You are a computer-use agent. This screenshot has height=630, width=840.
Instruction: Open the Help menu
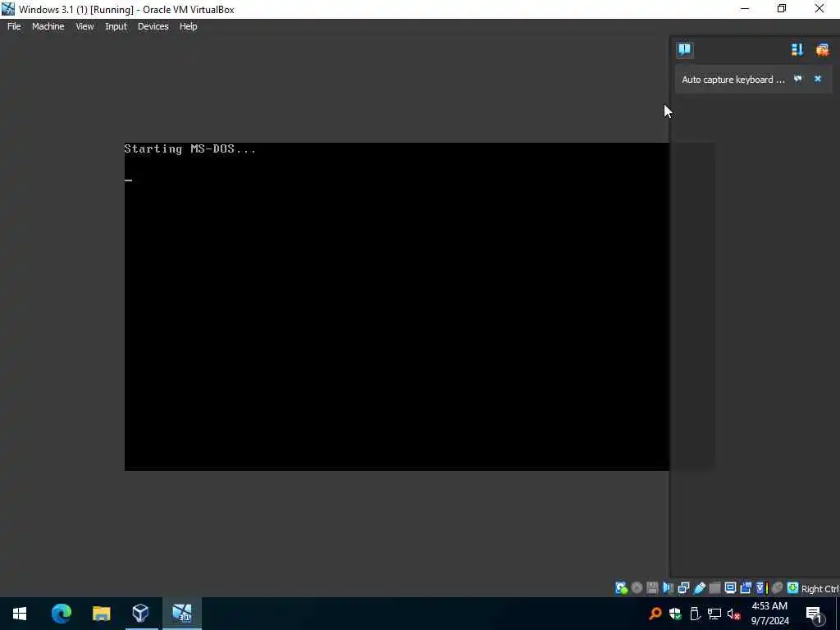[188, 26]
